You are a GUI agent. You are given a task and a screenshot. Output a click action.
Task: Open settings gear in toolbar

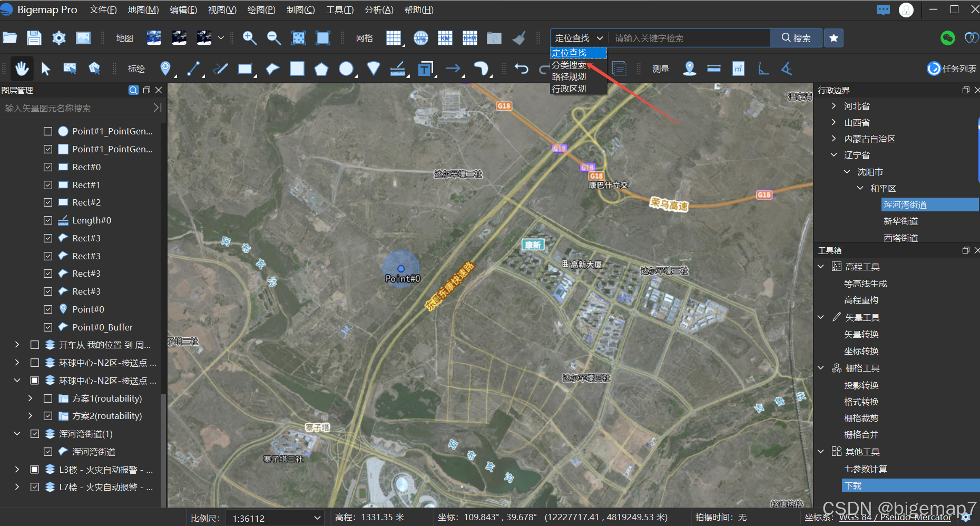tap(59, 38)
